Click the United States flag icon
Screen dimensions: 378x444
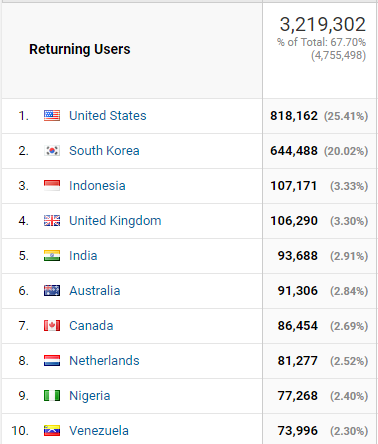(52, 116)
